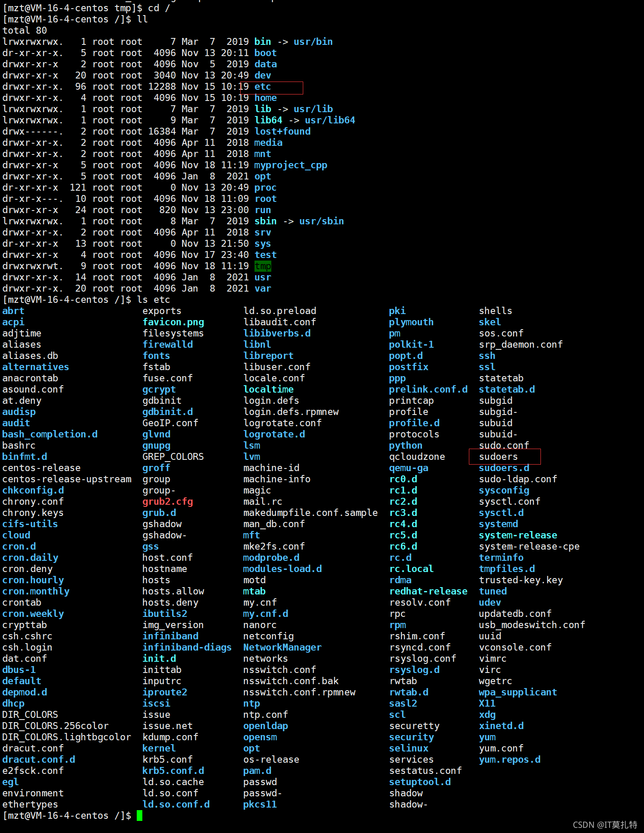Click 'ls etc' command text
This screenshot has height=833, width=644.
click(x=154, y=300)
